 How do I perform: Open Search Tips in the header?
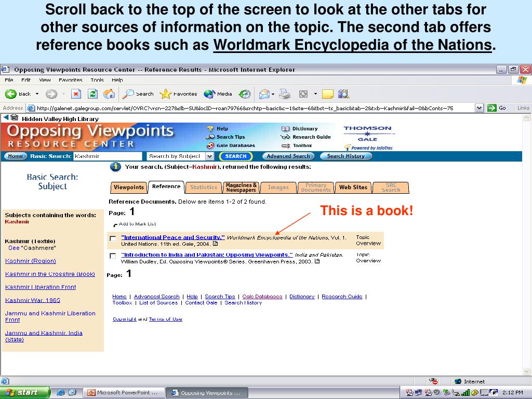point(231,137)
